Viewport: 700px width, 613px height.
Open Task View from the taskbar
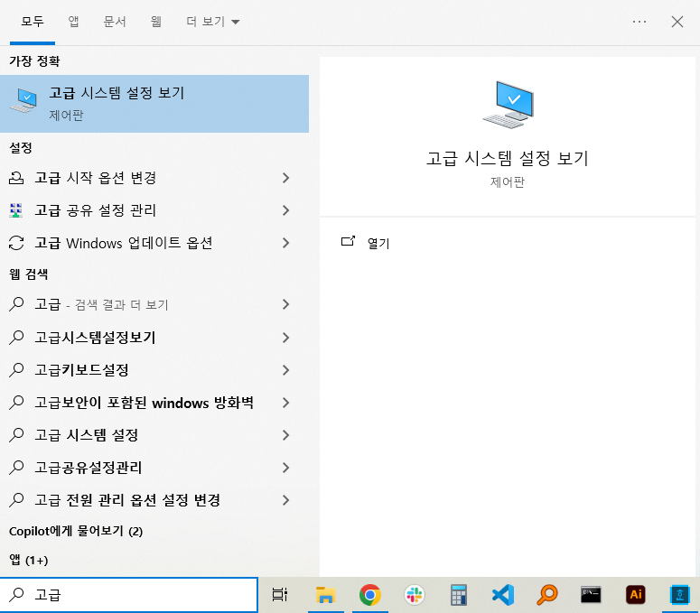click(x=280, y=595)
